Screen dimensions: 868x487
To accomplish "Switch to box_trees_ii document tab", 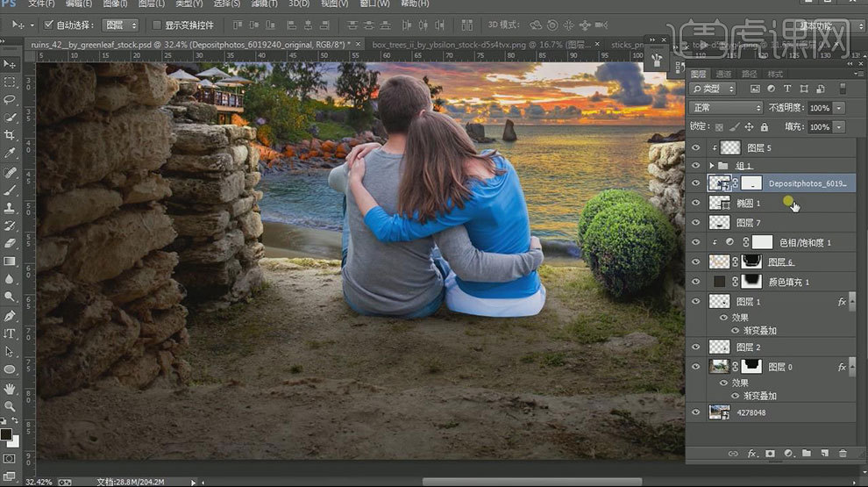I will [480, 44].
